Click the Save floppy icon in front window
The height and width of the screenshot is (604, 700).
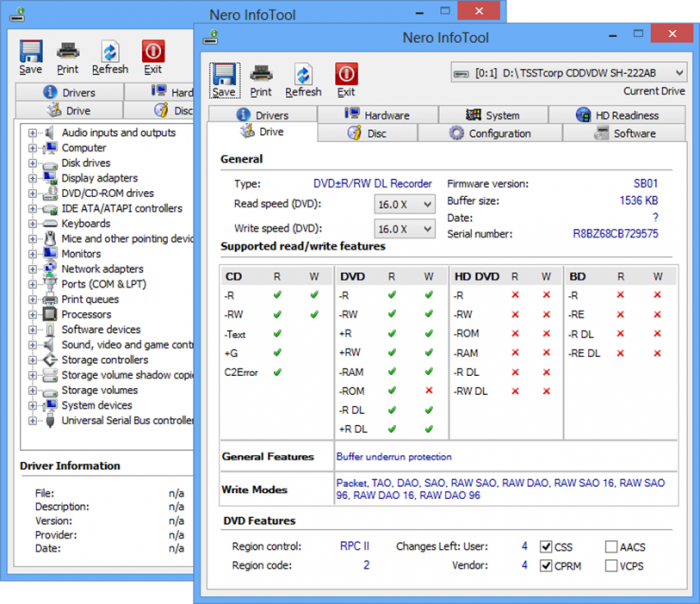pos(224,74)
